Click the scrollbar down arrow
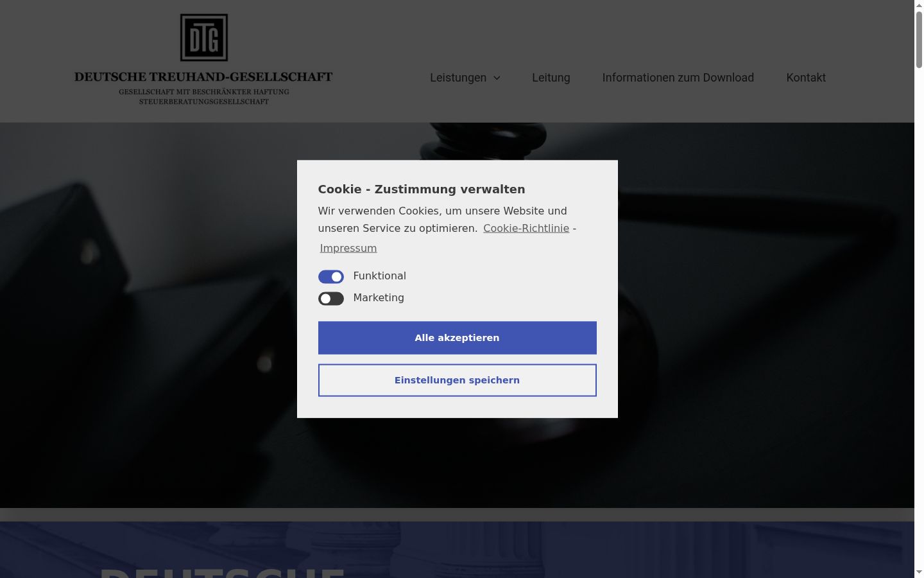Screen dimensions: 924x578 (919, 572)
